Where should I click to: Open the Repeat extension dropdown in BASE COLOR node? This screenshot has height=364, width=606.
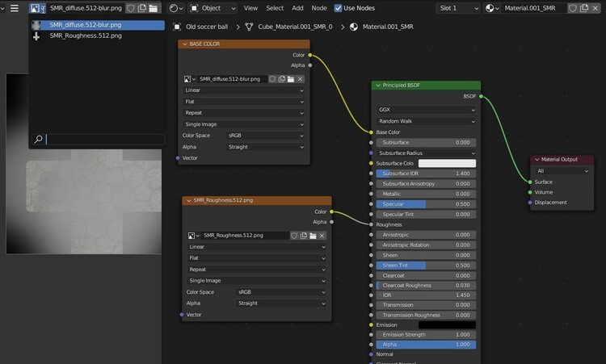tap(244, 113)
